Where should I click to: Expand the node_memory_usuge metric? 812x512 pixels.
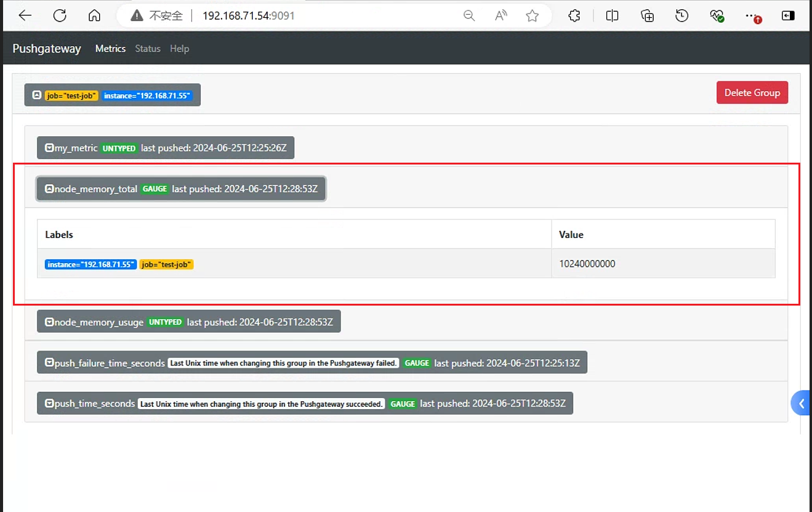tap(188, 322)
